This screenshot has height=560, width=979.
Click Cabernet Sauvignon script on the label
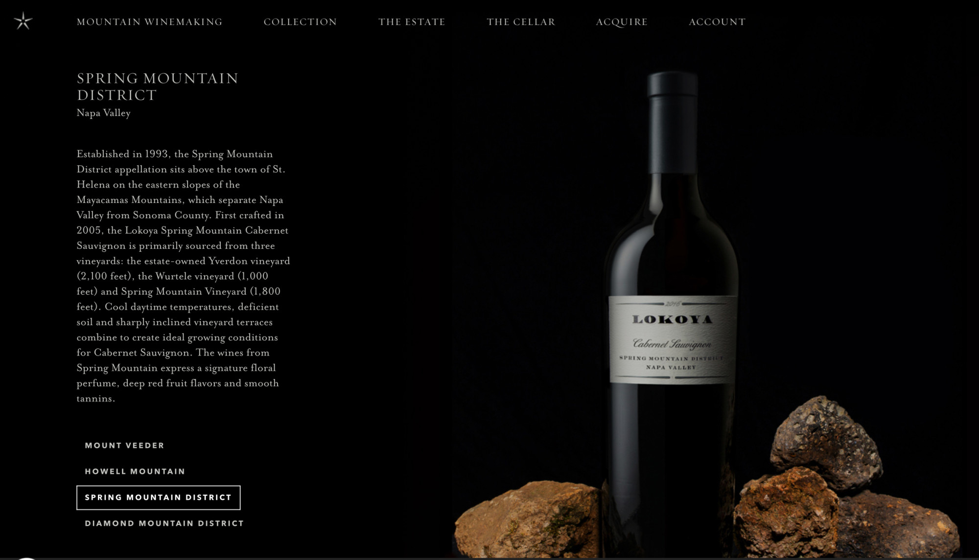(x=672, y=344)
